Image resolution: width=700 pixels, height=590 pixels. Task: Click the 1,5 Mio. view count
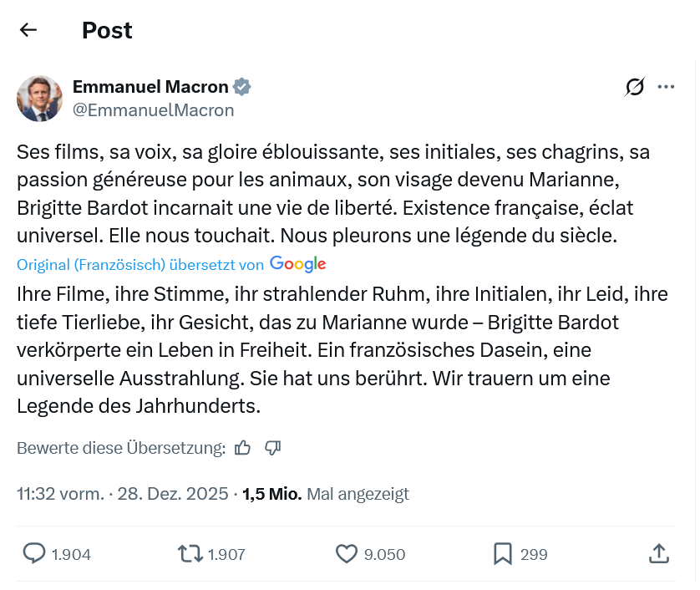click(271, 494)
